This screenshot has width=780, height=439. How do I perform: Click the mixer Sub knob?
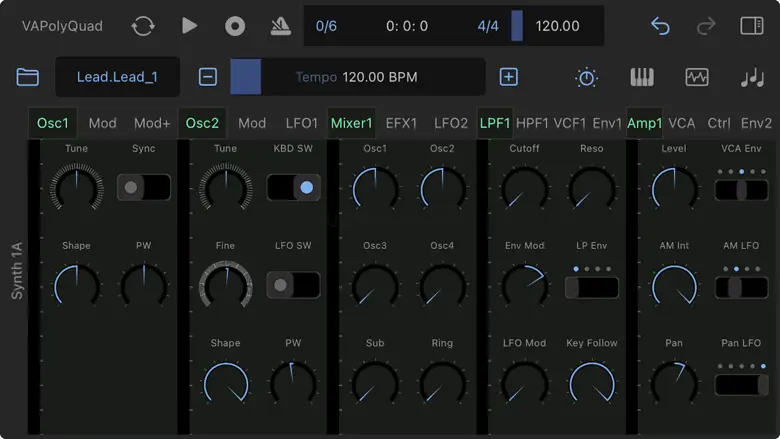pos(375,384)
